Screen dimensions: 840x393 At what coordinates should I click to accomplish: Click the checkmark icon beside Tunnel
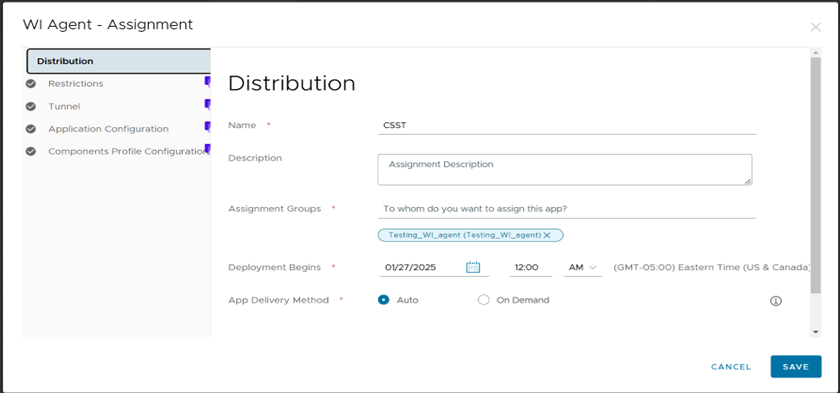click(31, 107)
